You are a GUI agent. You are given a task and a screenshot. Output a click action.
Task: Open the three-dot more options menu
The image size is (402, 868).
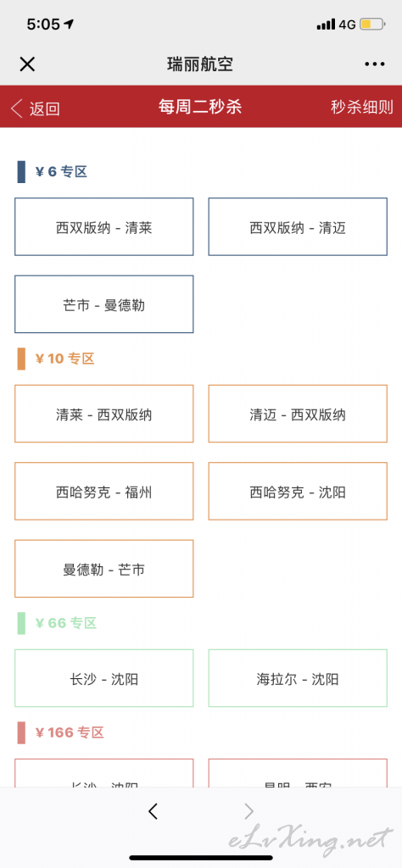point(374,64)
